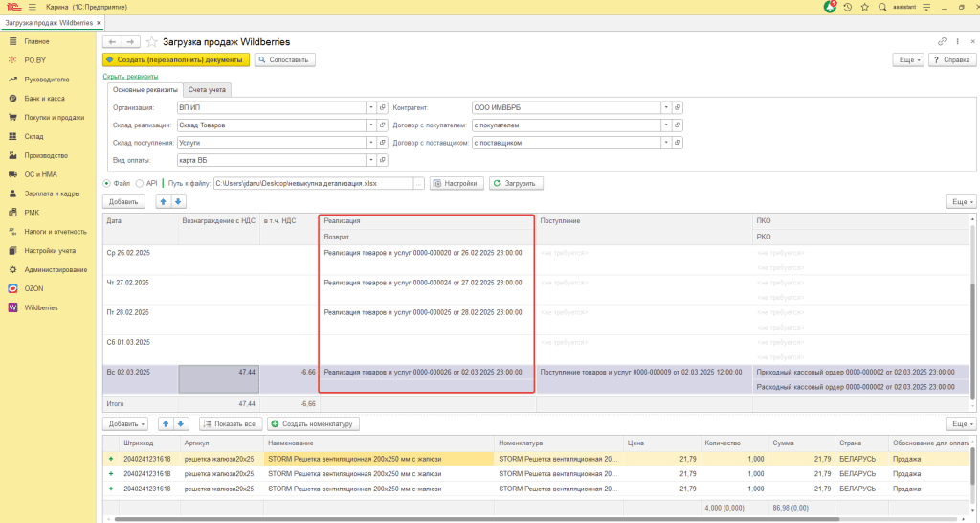
Task: Open Договор с покупателем link icon
Action: [x=678, y=125]
